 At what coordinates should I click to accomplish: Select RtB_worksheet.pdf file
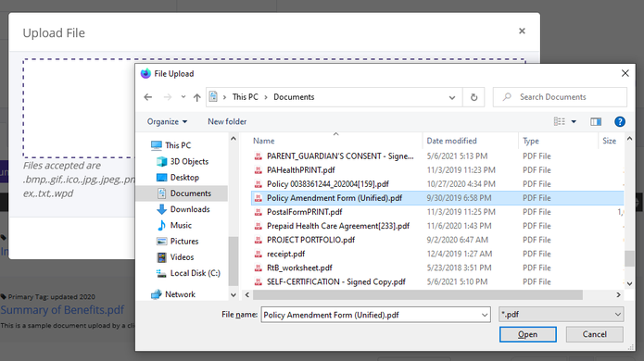pos(299,268)
